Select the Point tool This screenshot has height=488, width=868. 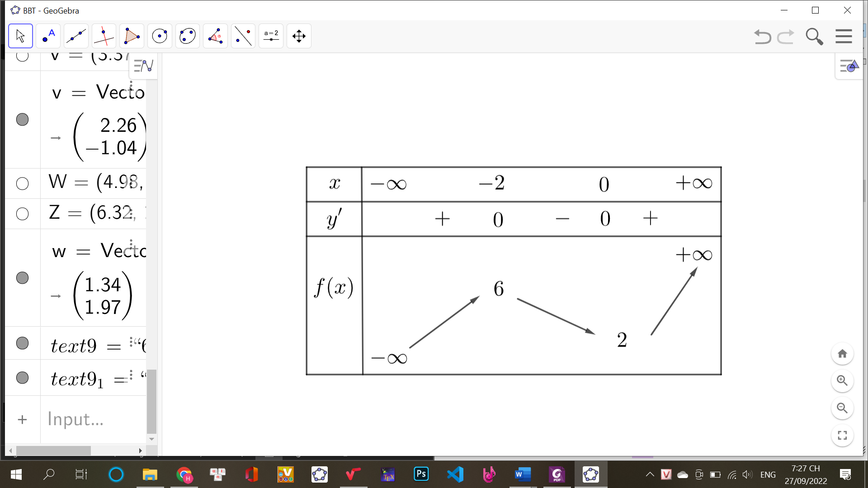[x=48, y=36]
